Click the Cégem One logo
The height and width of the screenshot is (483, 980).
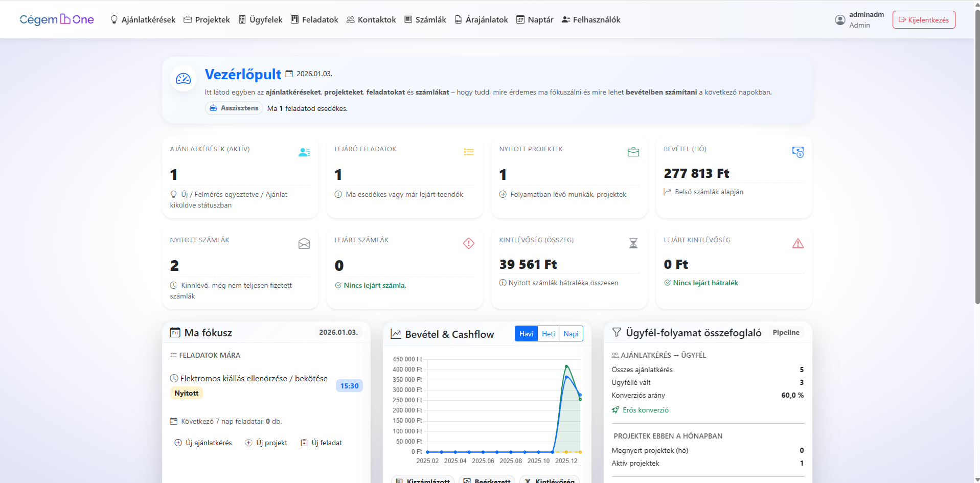57,19
